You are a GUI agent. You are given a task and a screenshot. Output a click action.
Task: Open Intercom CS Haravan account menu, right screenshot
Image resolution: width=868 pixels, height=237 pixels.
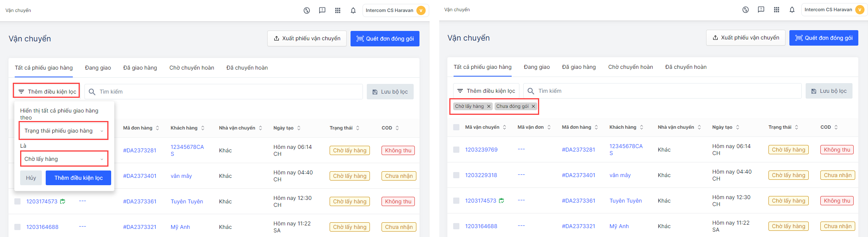tap(834, 10)
